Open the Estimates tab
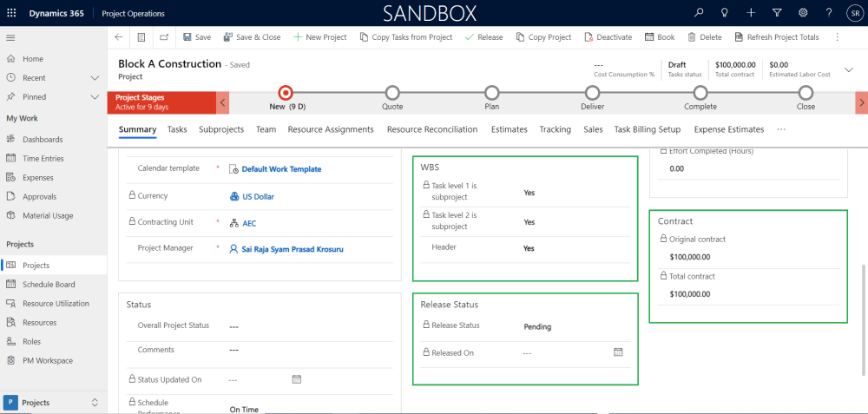 tap(510, 129)
